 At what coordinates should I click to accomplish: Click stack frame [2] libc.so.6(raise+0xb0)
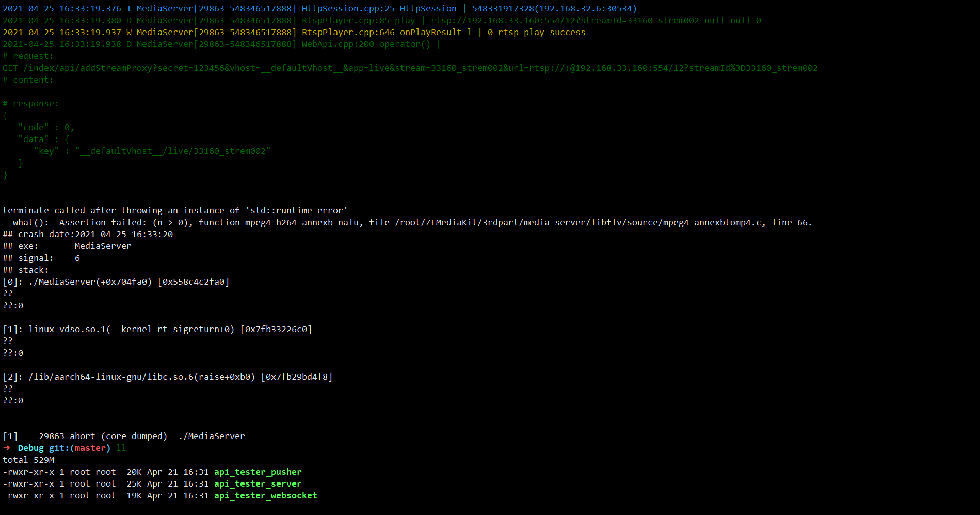click(x=168, y=377)
